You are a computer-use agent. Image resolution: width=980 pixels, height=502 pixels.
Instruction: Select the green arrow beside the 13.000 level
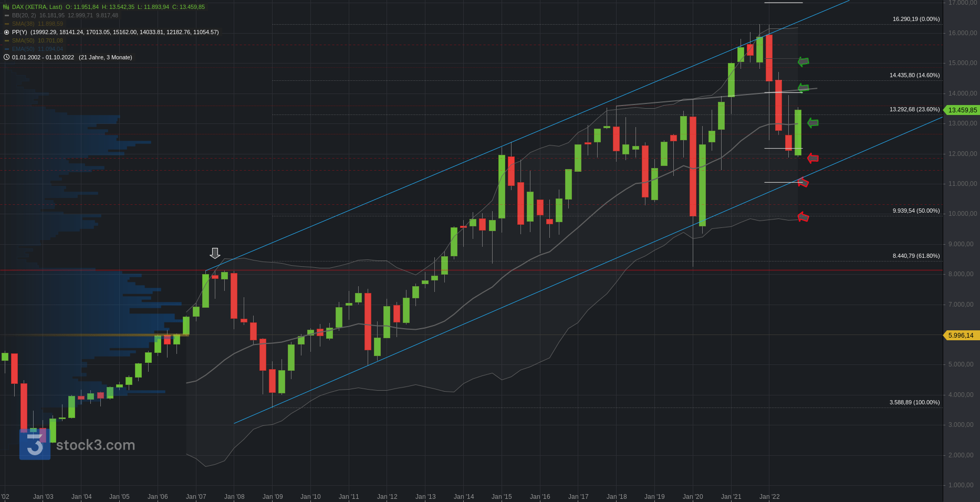(x=812, y=123)
